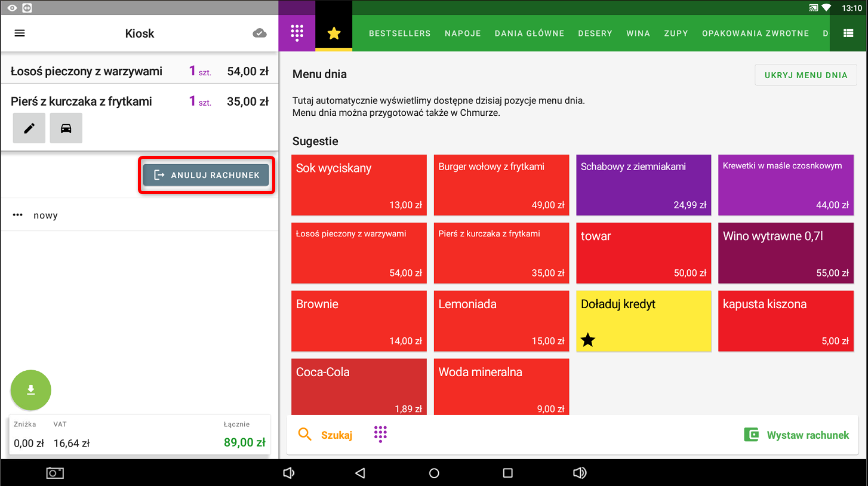Open the DESERY category tab

[595, 33]
